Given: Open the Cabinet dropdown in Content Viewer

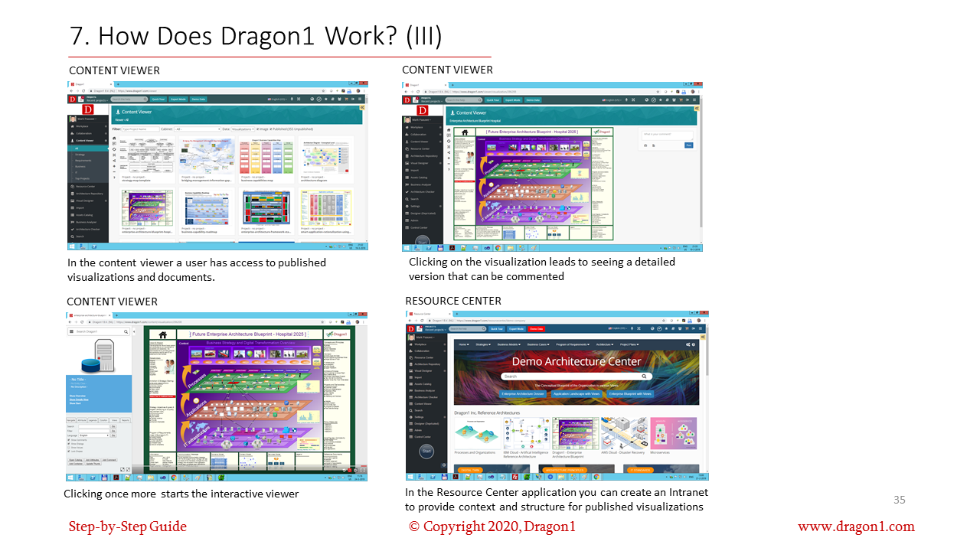Looking at the screenshot, I should (198, 129).
